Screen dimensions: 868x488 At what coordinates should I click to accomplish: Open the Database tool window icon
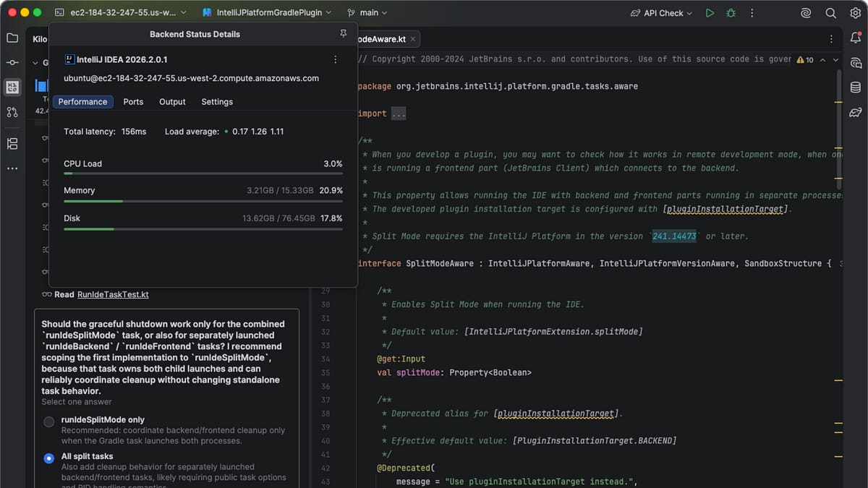point(856,87)
